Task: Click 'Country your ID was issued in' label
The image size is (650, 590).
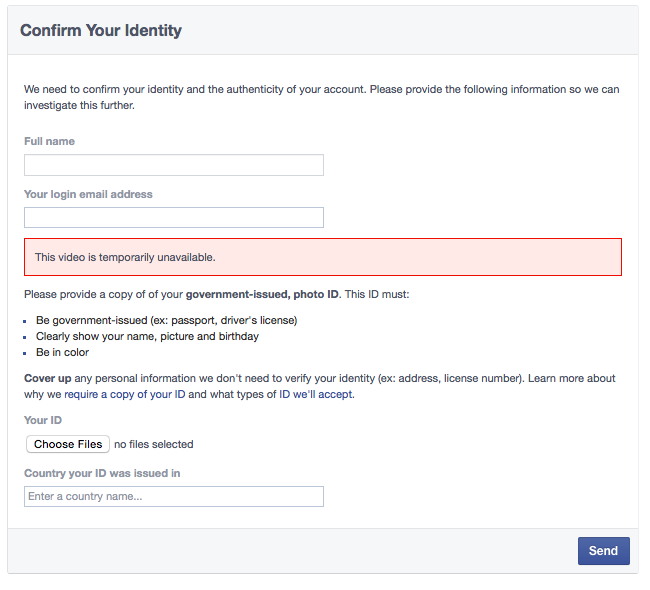Action: [x=102, y=473]
